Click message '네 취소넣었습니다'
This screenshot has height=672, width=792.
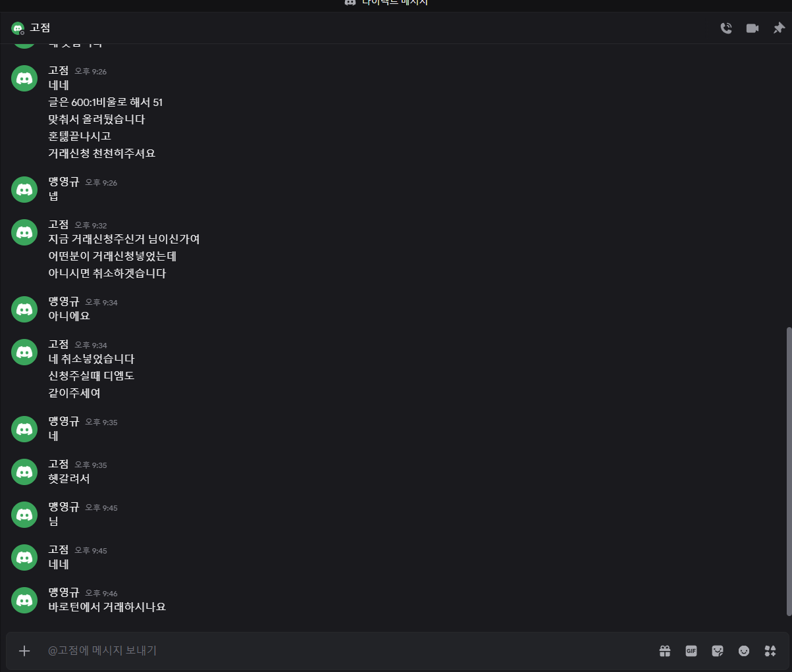[92, 359]
